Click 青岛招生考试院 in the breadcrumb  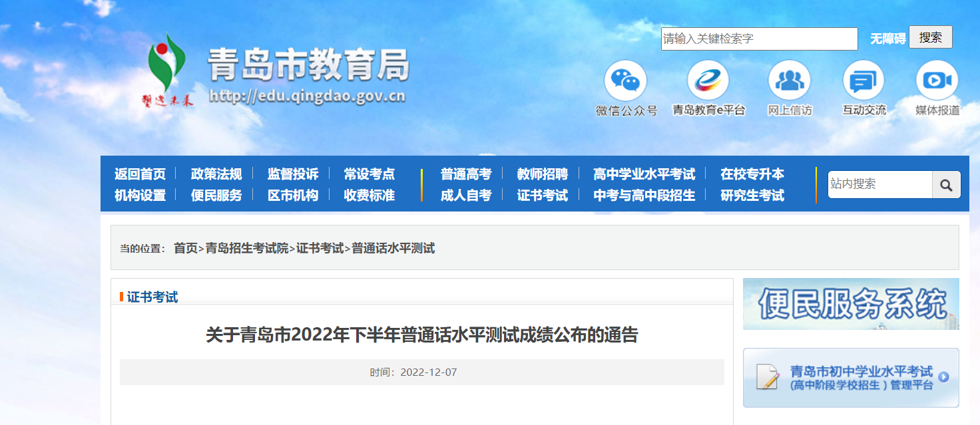coord(247,248)
